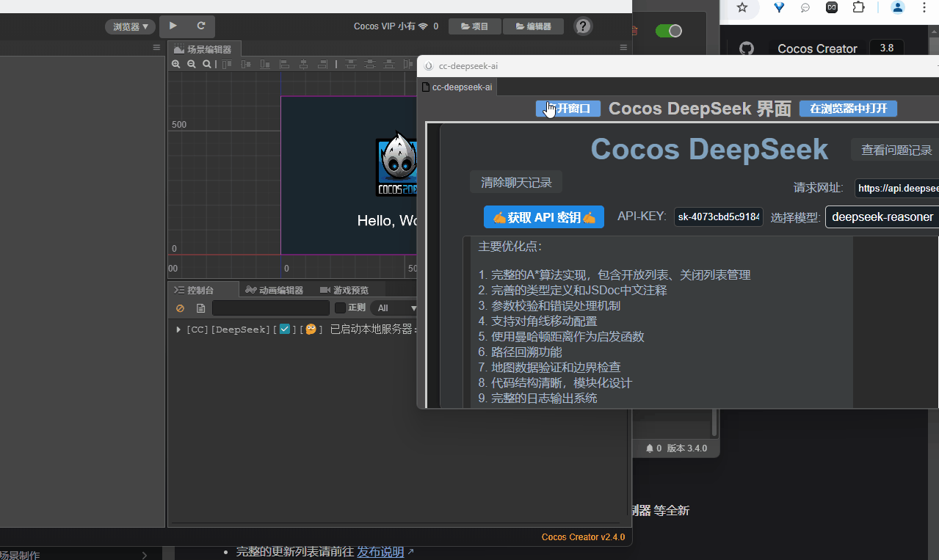Click the zoom in magnifier in scene editor

pyautogui.click(x=175, y=65)
